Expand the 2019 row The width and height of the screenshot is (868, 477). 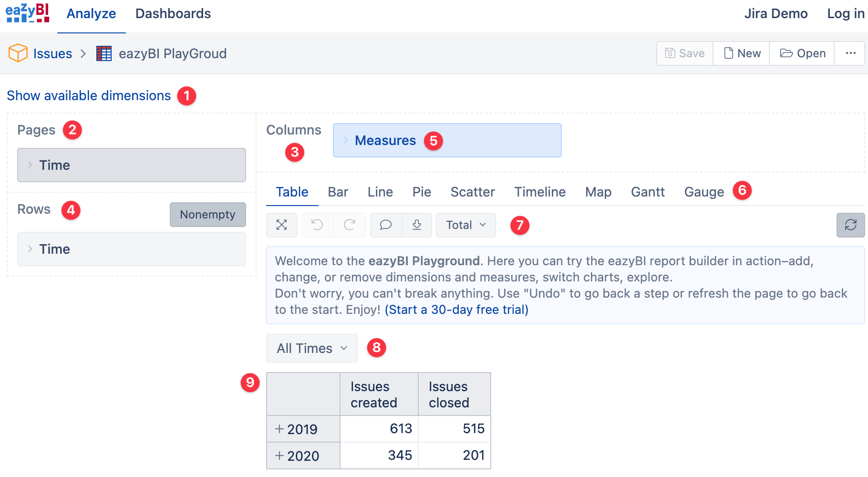coord(279,429)
